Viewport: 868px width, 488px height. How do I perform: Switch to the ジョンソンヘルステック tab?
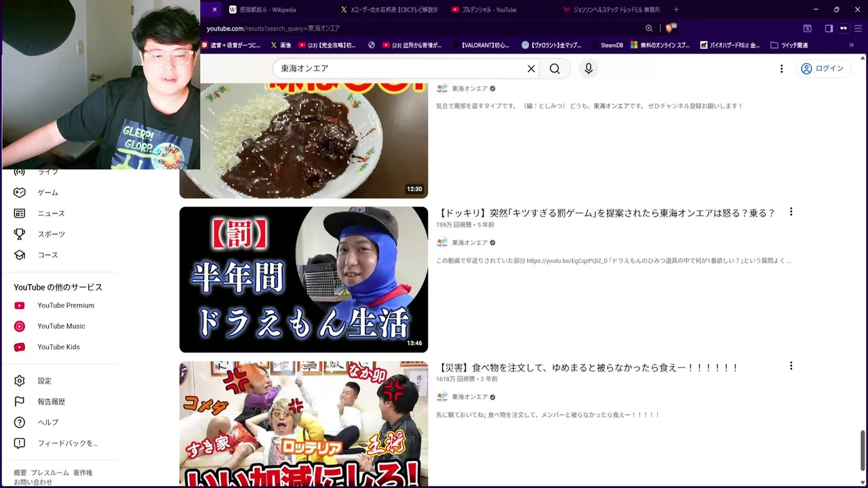click(x=612, y=9)
